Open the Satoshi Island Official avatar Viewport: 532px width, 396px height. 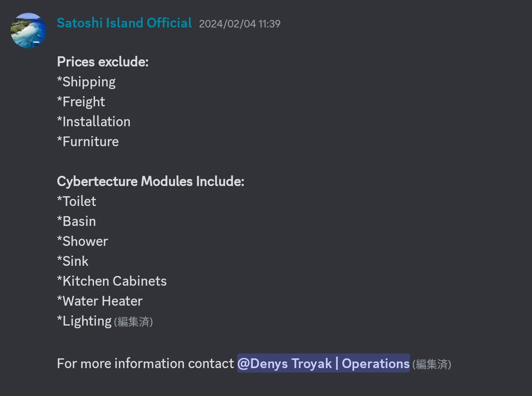coord(28,30)
